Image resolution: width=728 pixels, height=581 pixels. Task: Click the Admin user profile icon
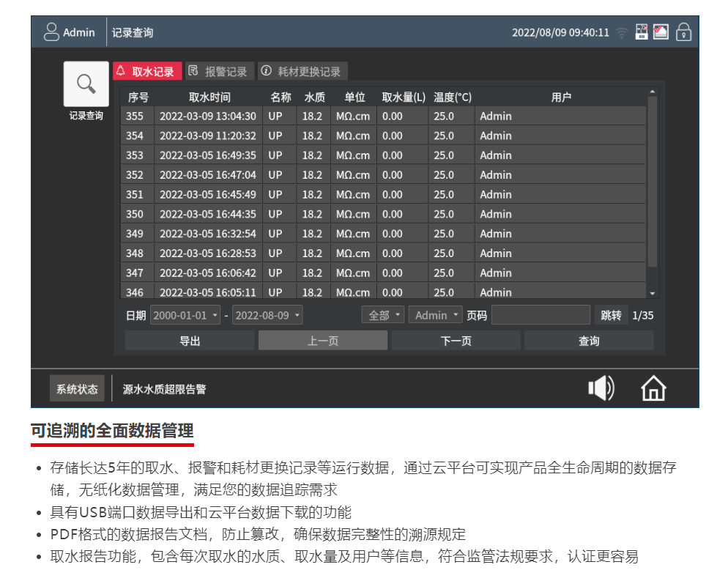[x=51, y=32]
